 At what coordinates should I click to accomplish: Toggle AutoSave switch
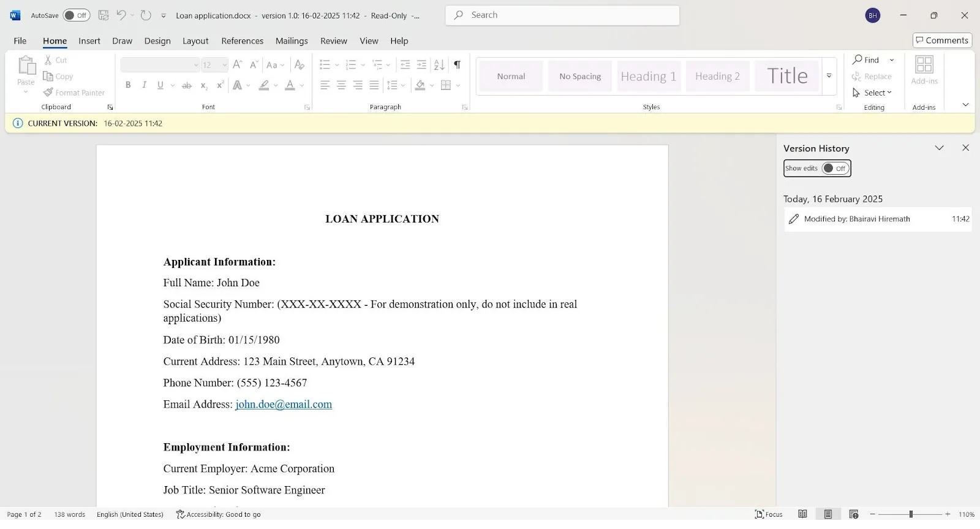(77, 15)
